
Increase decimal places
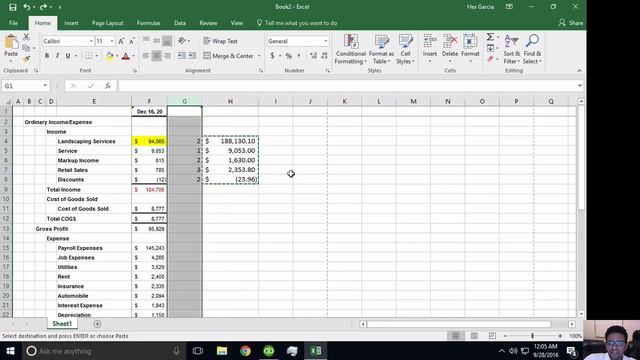pyautogui.click(x=313, y=56)
